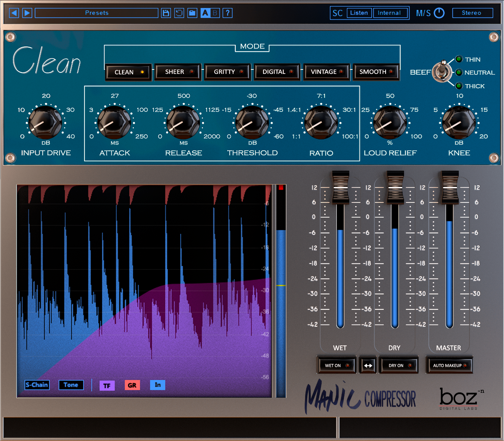Toggle GR gain reduction display

(x=132, y=385)
